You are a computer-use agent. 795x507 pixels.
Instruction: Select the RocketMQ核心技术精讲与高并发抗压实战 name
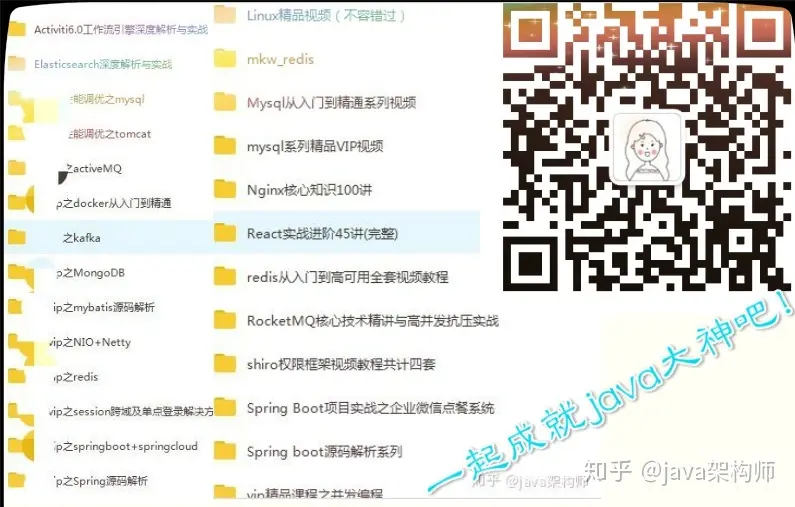click(373, 321)
